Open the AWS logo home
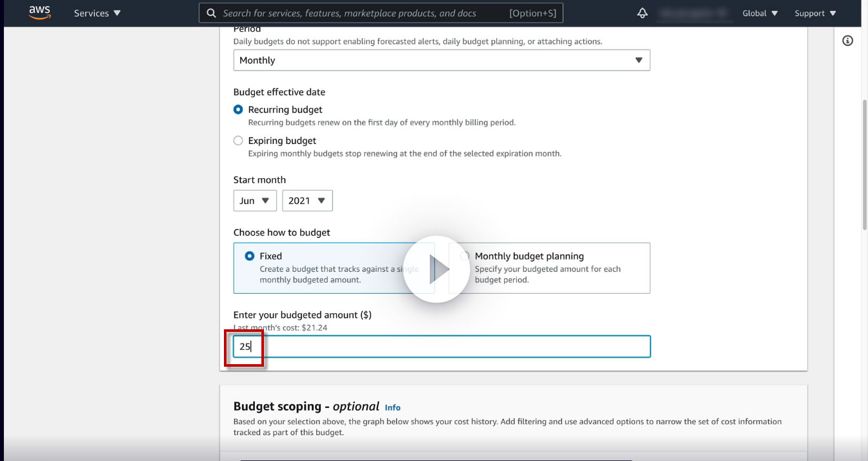Screen dimensions: 868x461 39,13
